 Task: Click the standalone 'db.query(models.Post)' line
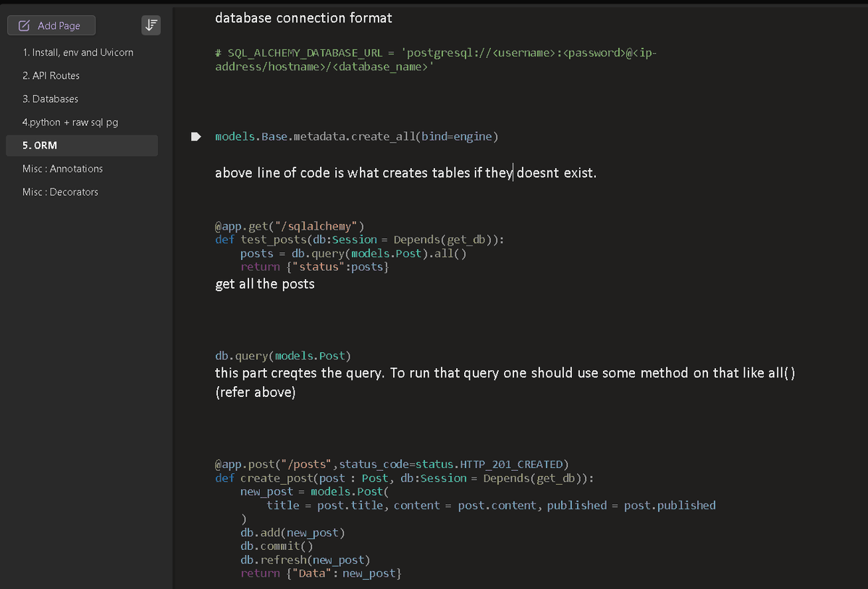(283, 356)
